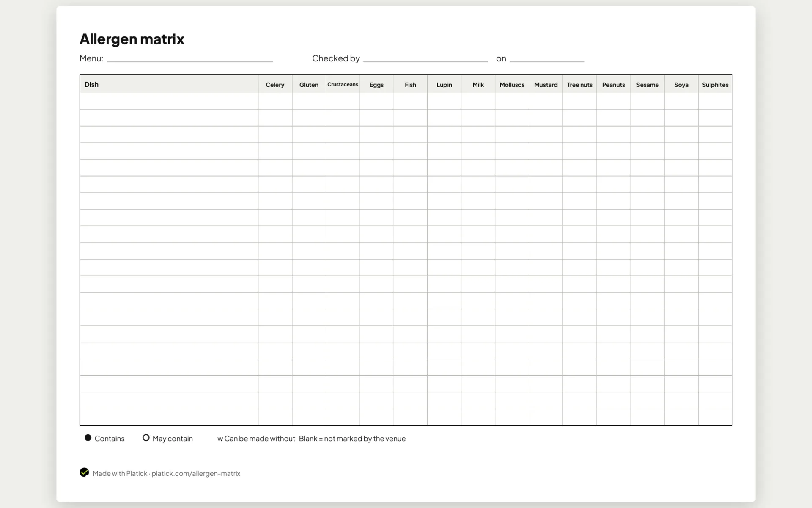Select the Tree nuts column header
Image resolution: width=812 pixels, height=508 pixels.
pos(579,85)
